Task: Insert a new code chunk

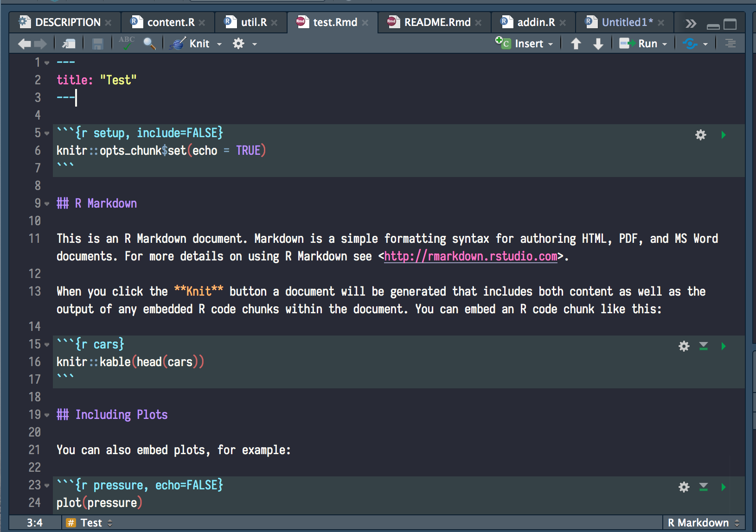Action: [x=524, y=43]
